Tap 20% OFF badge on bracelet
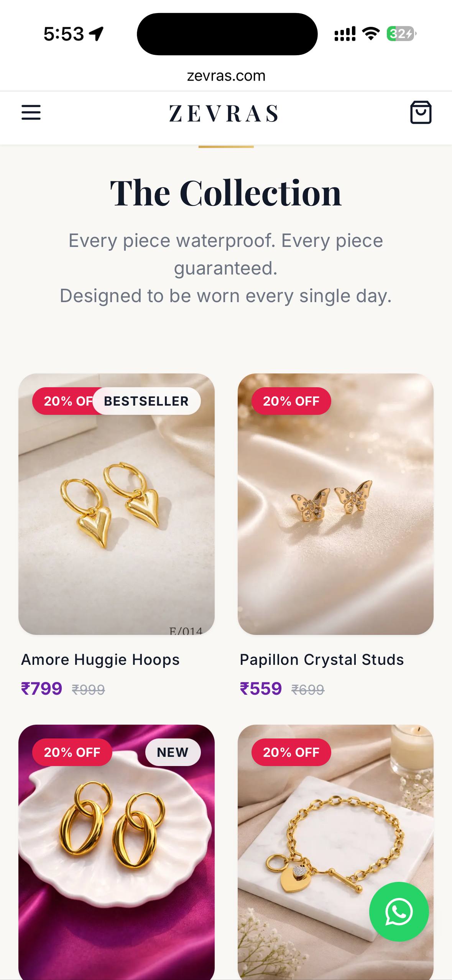This screenshot has width=452, height=980. 291,752
